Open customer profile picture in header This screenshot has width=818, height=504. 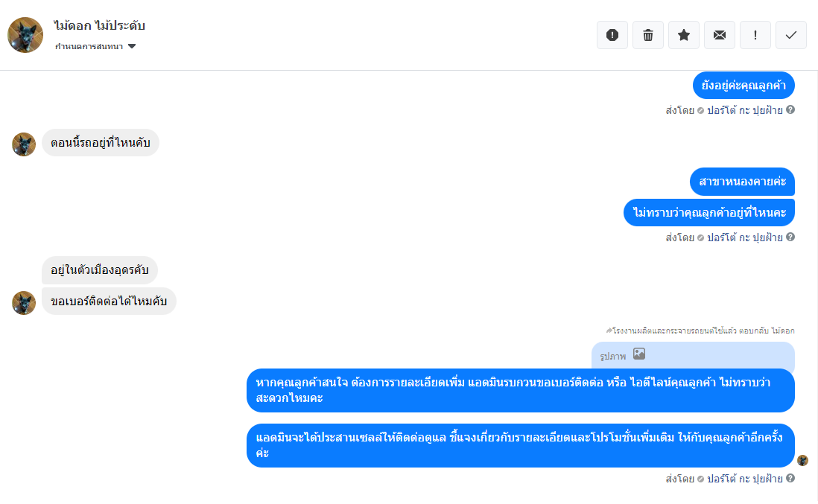pos(25,35)
